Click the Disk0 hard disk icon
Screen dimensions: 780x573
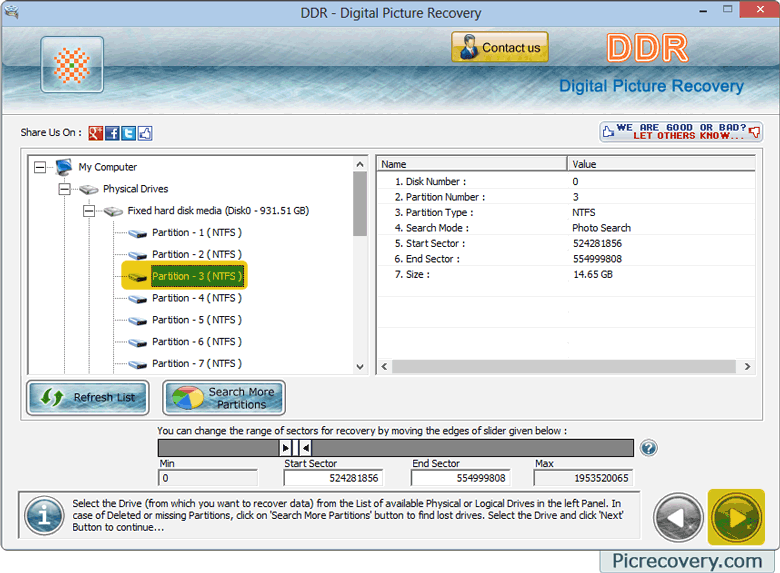113,211
